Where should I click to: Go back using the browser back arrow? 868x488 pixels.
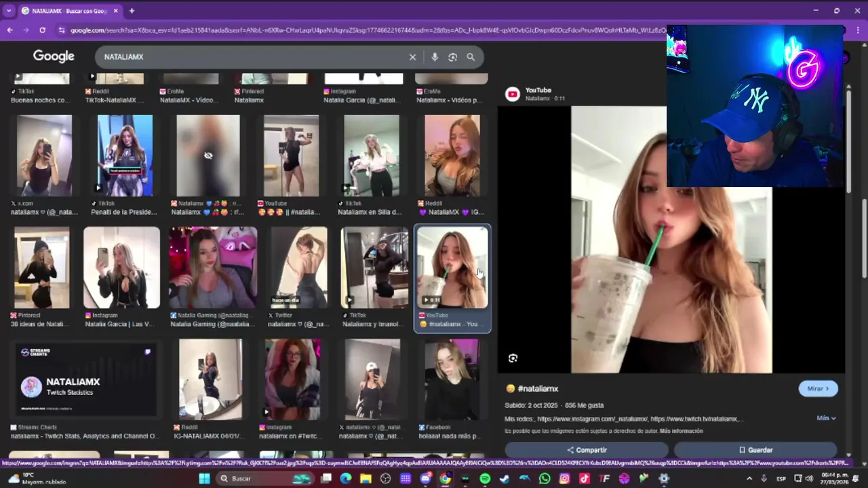coord(9,30)
